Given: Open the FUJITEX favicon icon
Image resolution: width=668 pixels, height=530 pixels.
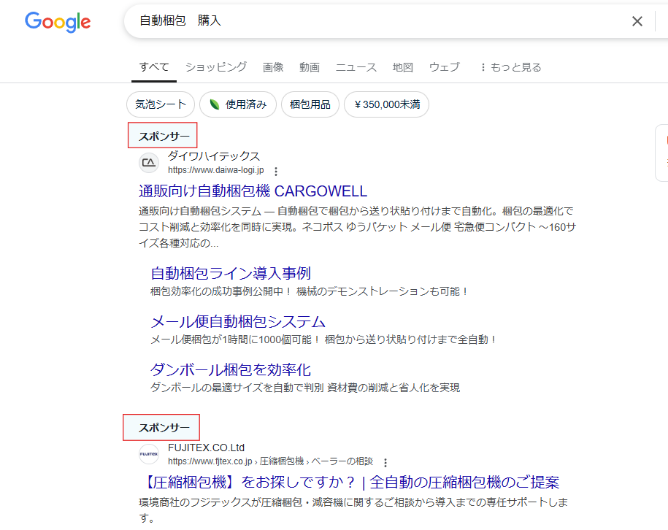Looking at the screenshot, I should [x=149, y=454].
